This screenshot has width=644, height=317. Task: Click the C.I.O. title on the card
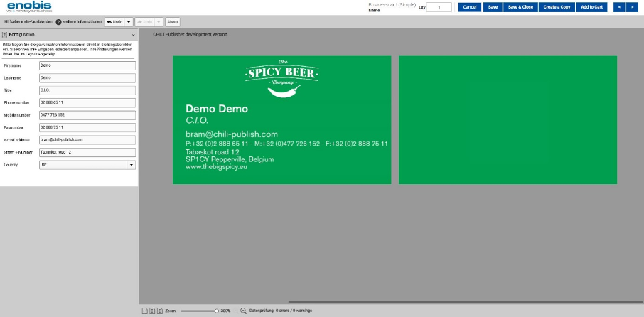[x=197, y=121]
